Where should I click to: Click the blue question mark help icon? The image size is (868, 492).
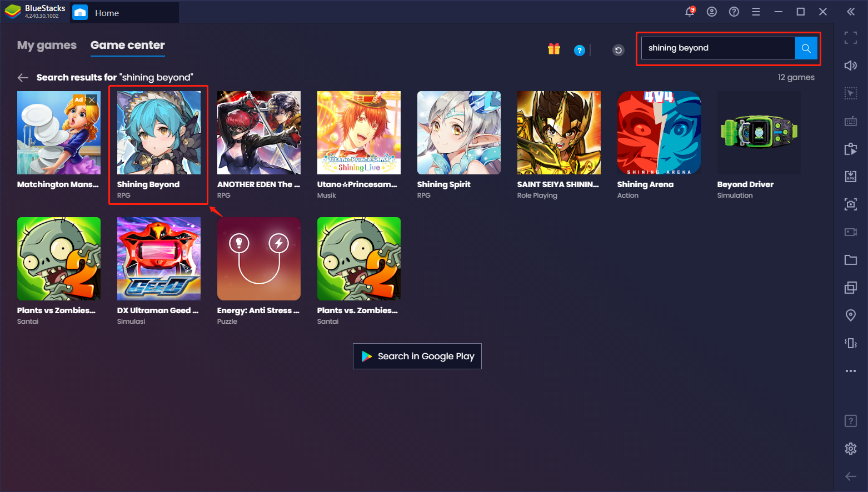click(580, 51)
